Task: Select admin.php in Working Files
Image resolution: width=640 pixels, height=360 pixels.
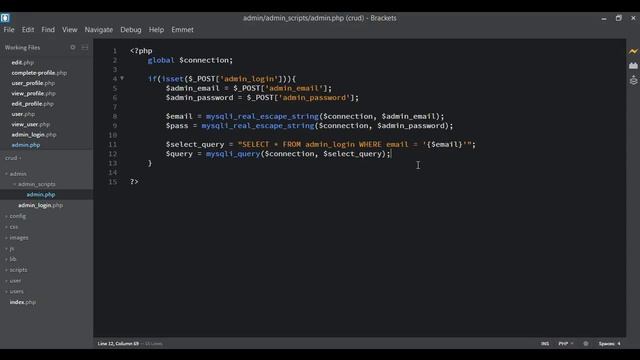Action: tap(26, 145)
